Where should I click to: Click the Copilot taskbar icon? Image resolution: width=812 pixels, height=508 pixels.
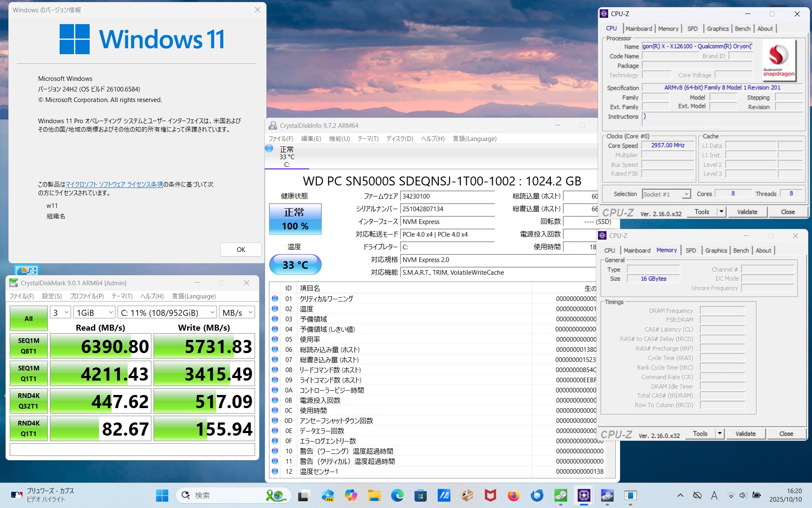351,495
